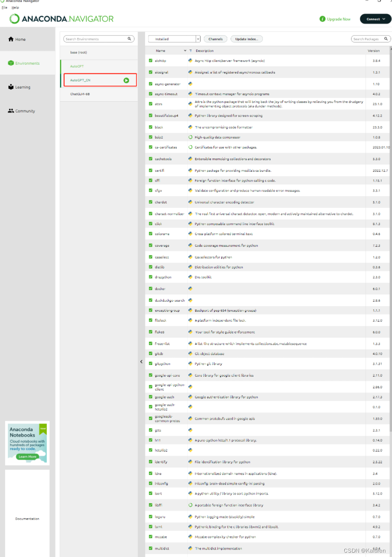This screenshot has height=557, width=392.
Task: Click the Python icon in the google-auth-httplib2 row
Action: tap(190, 407)
